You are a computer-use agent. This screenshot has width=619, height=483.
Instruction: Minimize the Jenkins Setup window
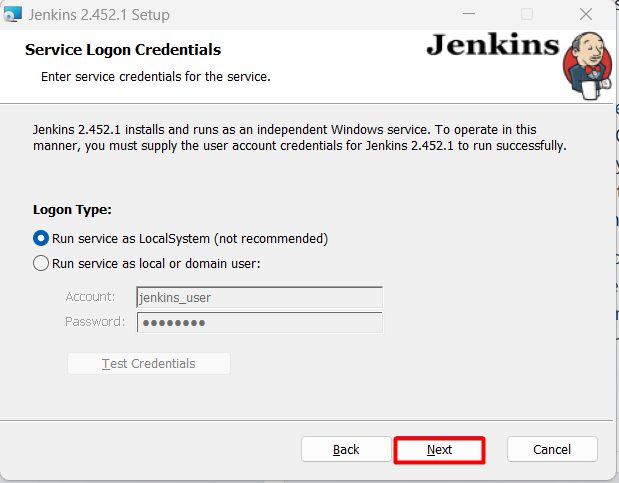click(x=469, y=14)
